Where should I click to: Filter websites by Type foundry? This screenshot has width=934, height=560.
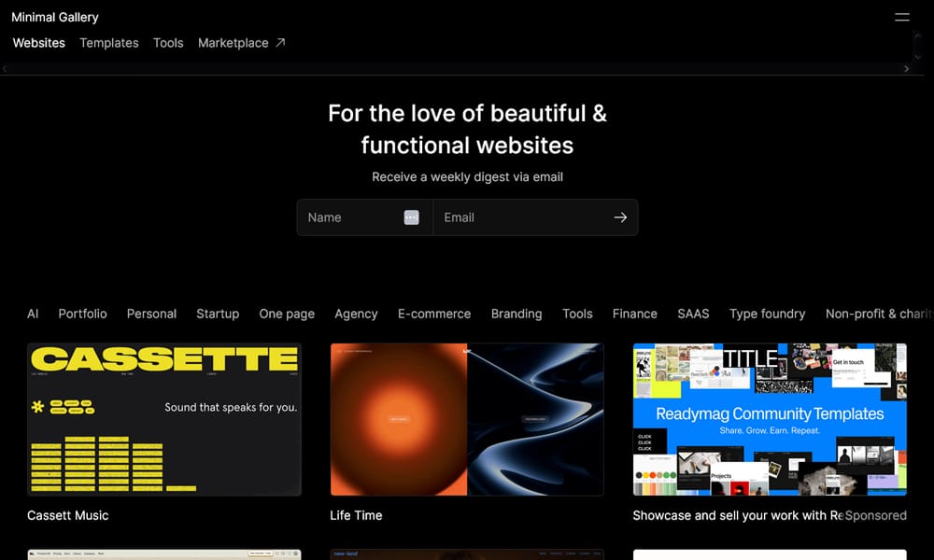coord(767,314)
